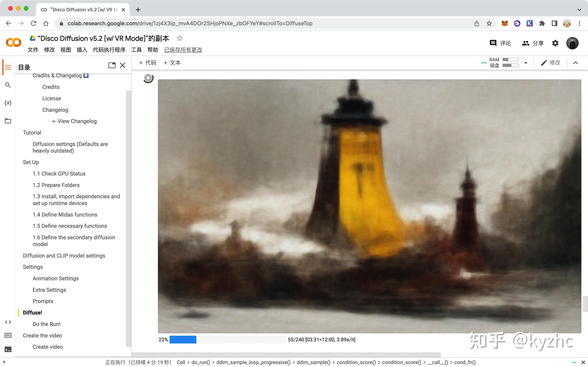Toggle the table of contents sidebar icon
This screenshot has height=367, width=588.
pyautogui.click(x=8, y=67)
